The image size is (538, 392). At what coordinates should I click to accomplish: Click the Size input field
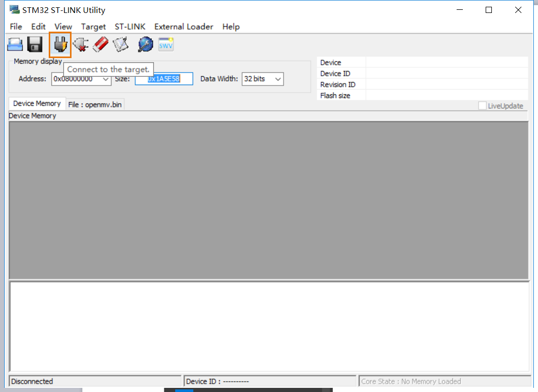[x=164, y=79]
